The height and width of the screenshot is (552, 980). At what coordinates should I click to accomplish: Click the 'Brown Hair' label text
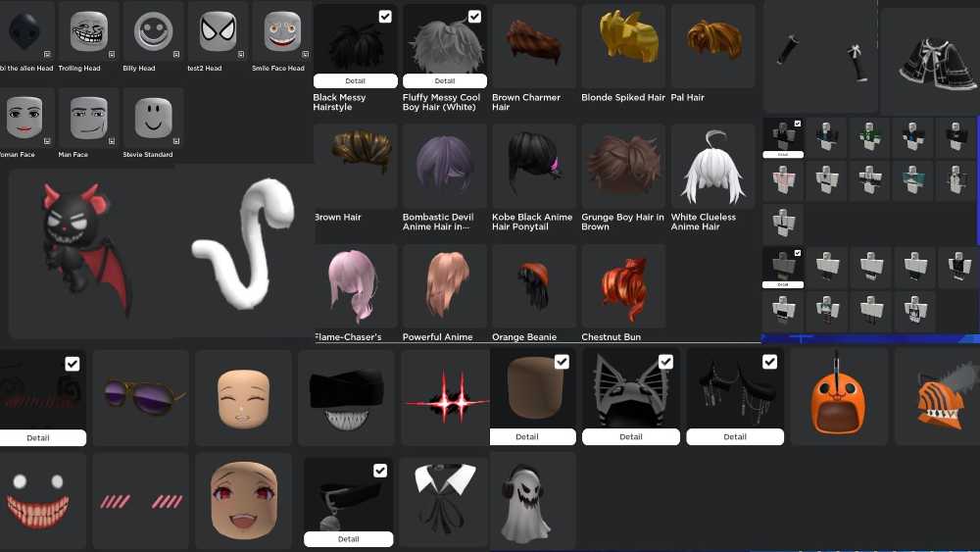click(337, 217)
